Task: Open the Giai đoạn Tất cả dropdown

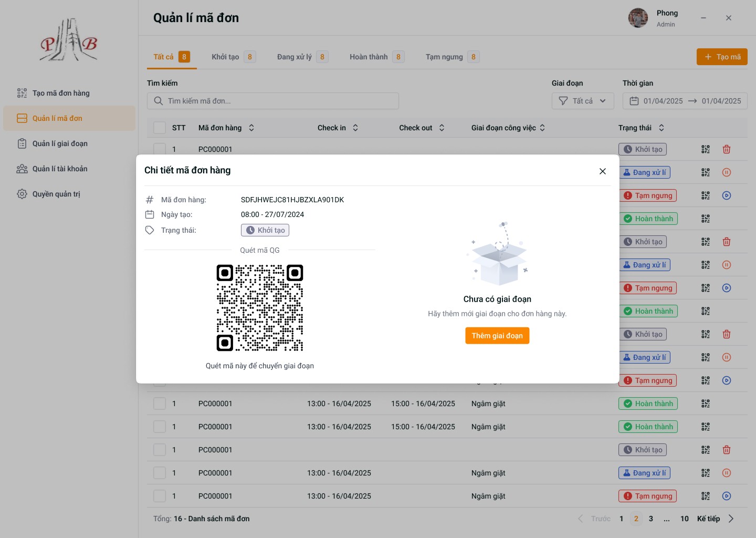Action: coord(583,101)
